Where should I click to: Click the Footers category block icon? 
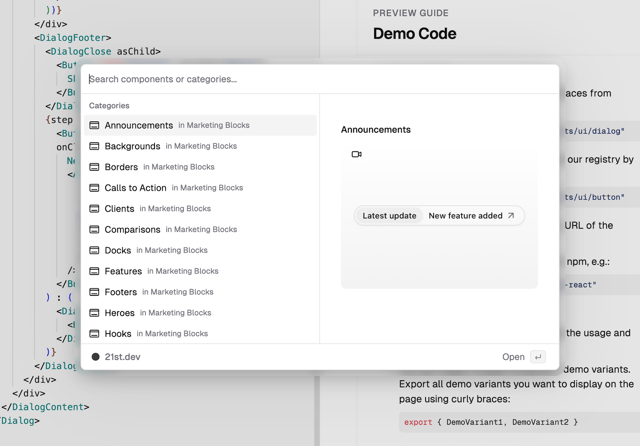(94, 292)
